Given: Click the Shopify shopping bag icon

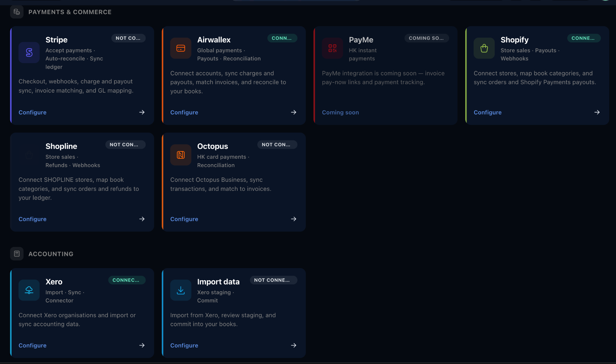Looking at the screenshot, I should pyautogui.click(x=484, y=48).
